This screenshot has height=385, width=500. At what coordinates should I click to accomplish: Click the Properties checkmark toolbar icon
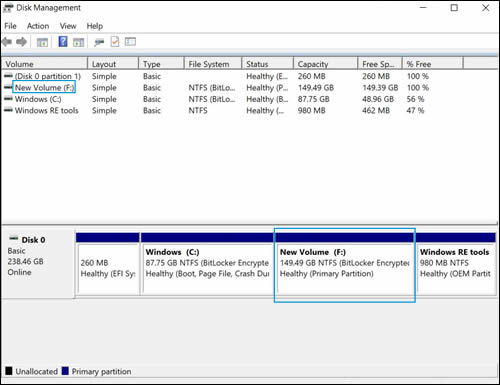click(x=115, y=42)
